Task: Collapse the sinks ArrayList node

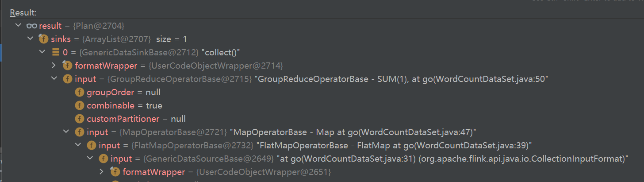Action: 30,39
